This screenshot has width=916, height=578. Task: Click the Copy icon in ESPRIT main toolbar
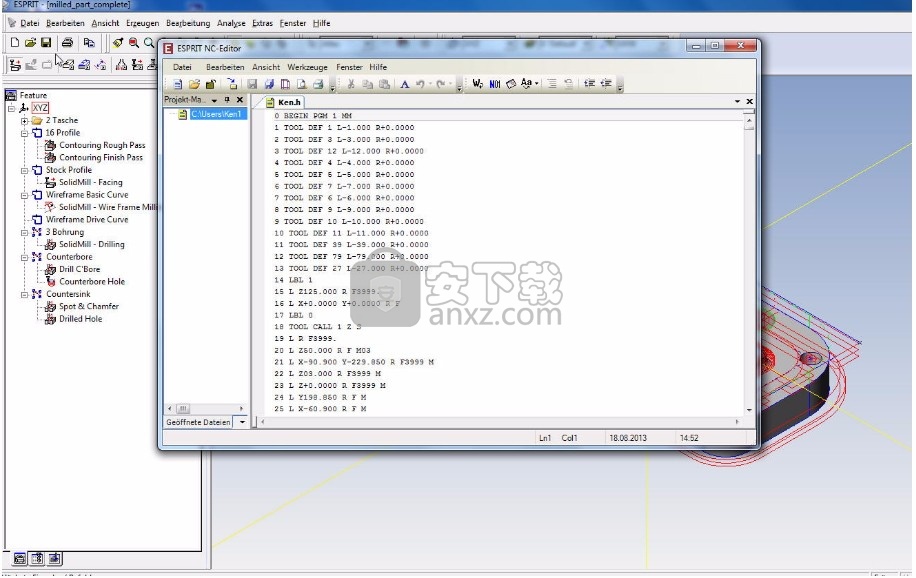(89, 42)
